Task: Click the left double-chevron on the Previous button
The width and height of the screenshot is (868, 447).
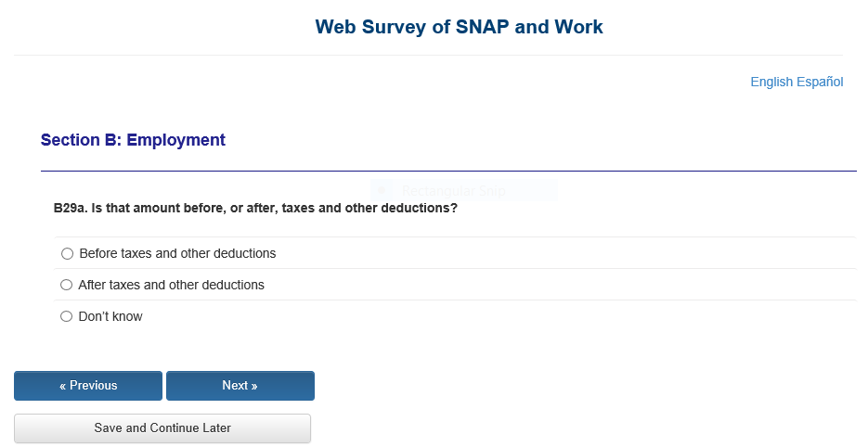Action: click(63, 386)
